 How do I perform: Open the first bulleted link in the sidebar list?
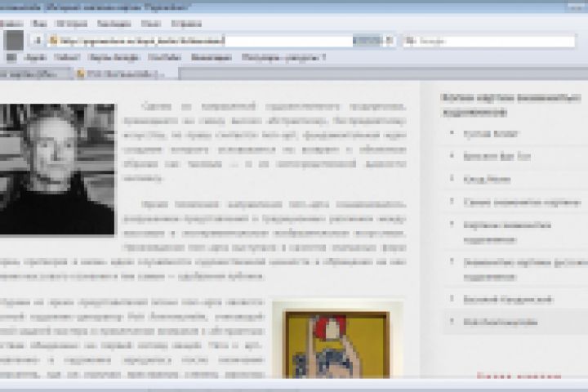(x=490, y=134)
